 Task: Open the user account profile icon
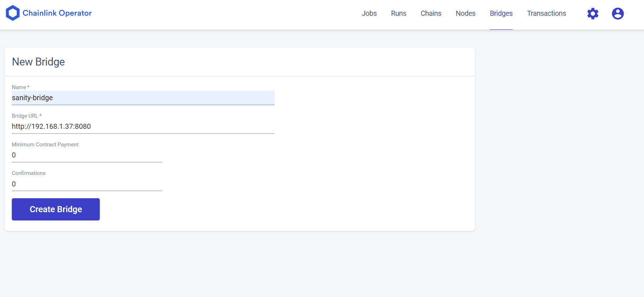click(x=618, y=14)
